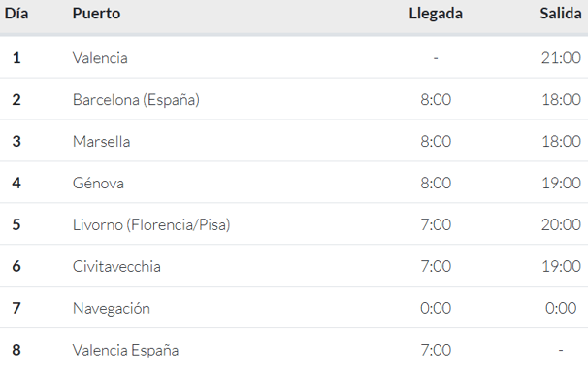The width and height of the screenshot is (588, 373).
Task: Click the Génova port name
Action: click(x=98, y=184)
